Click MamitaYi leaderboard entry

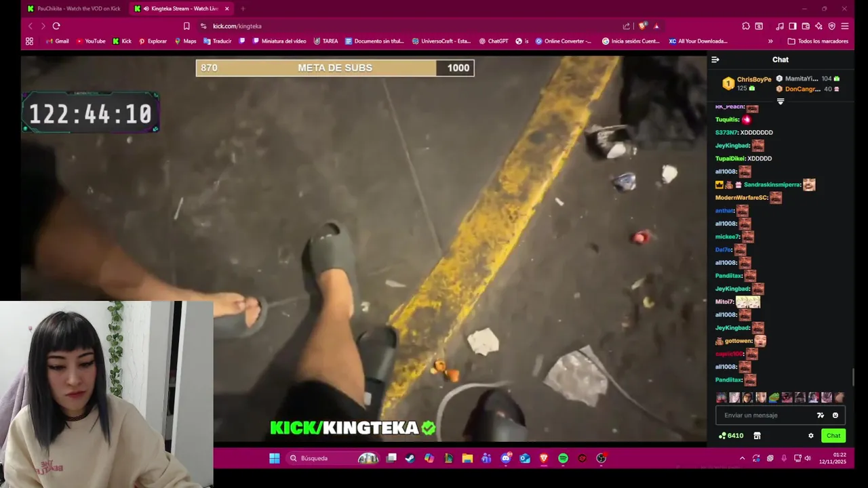coord(808,79)
